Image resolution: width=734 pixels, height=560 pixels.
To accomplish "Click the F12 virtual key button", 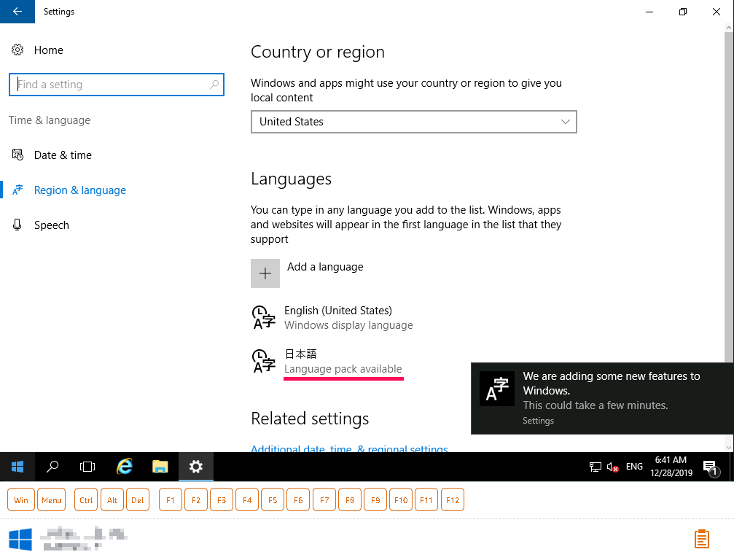I will click(x=453, y=500).
